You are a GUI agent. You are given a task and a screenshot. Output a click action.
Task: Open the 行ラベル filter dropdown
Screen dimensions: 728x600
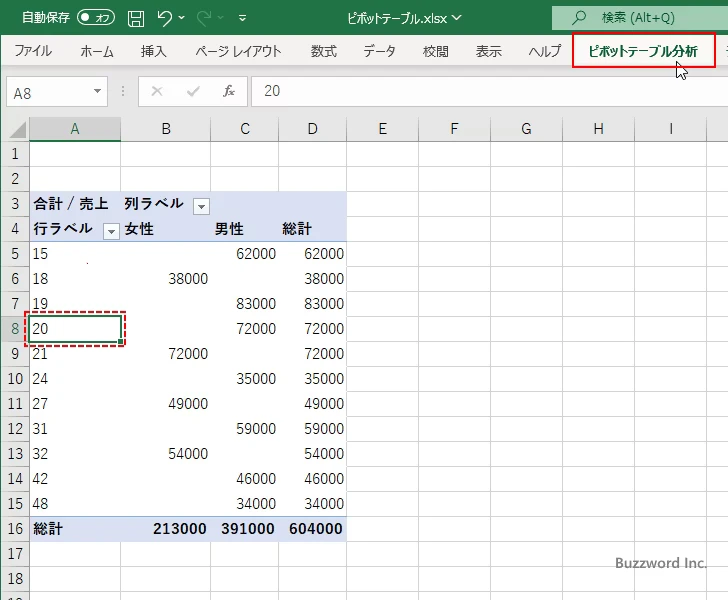tap(111, 231)
